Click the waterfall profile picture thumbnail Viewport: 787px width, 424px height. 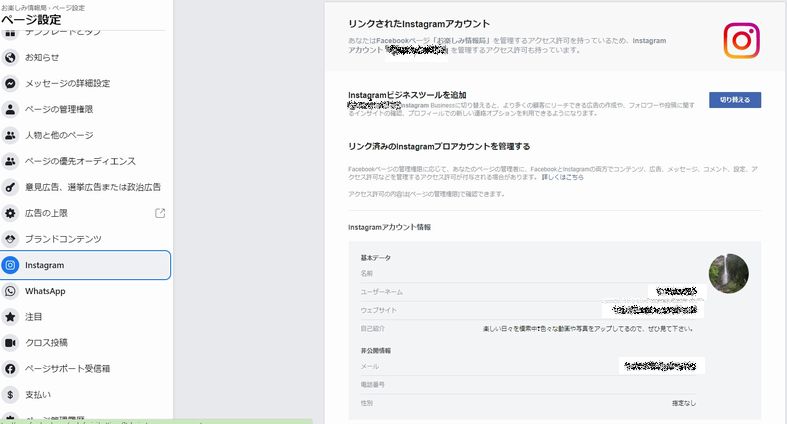[729, 273]
